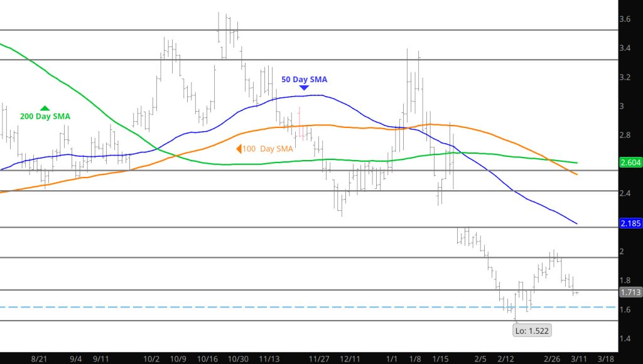643x364 pixels.
Task: Click the blue triangle below 50 Day SMA
Action: [x=304, y=88]
